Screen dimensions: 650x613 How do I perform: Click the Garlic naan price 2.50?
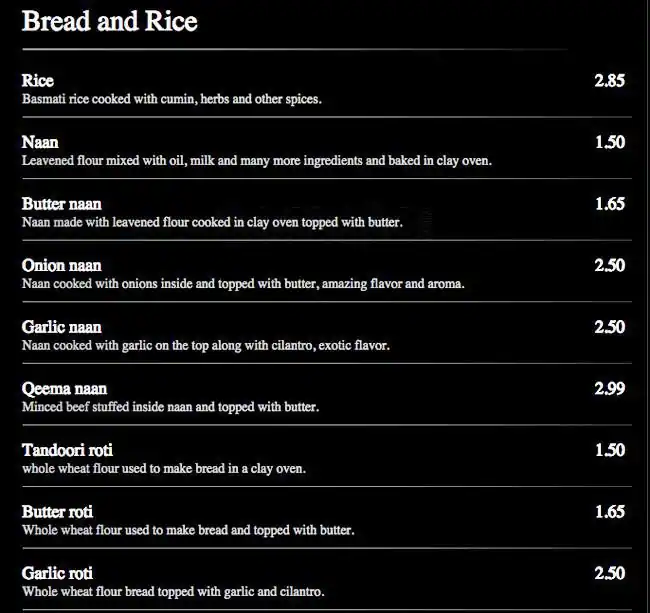(x=609, y=327)
